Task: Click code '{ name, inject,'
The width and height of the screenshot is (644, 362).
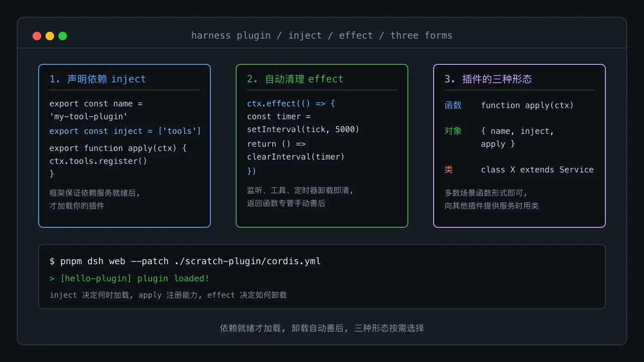Action: pos(517,131)
